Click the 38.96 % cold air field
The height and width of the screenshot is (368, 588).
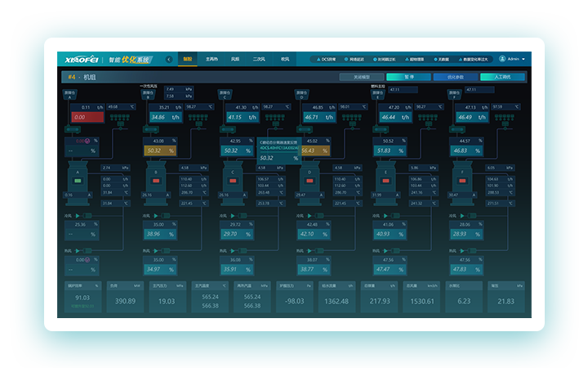(160, 234)
